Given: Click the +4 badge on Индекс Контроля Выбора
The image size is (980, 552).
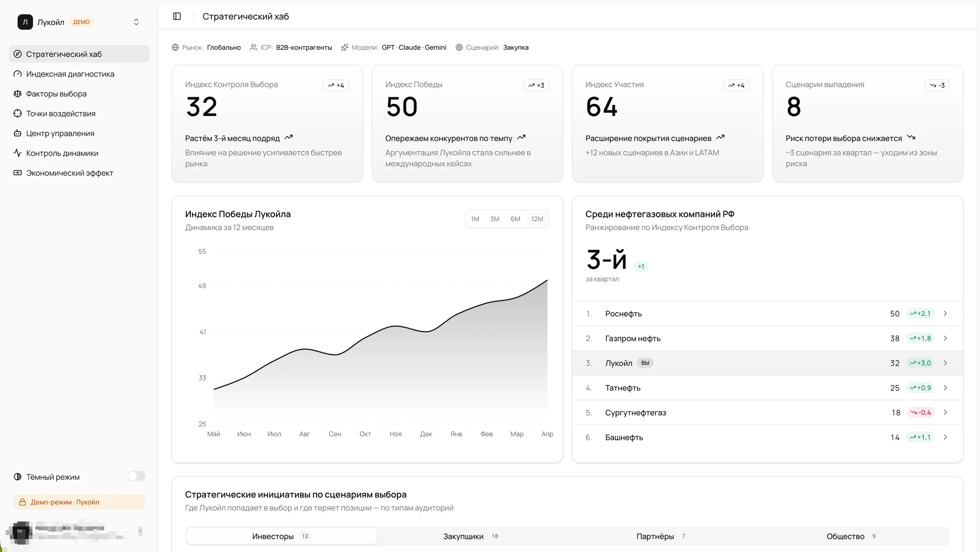Looking at the screenshot, I should click(336, 85).
